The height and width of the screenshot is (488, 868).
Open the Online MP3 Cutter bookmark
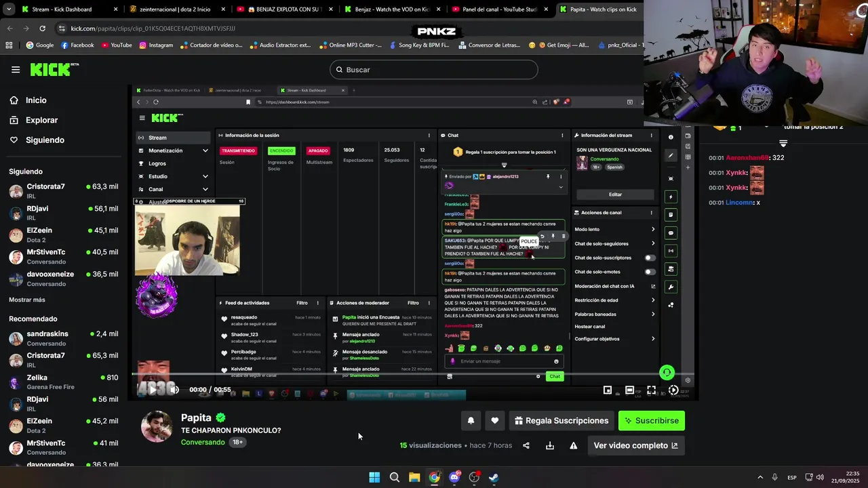click(x=350, y=45)
